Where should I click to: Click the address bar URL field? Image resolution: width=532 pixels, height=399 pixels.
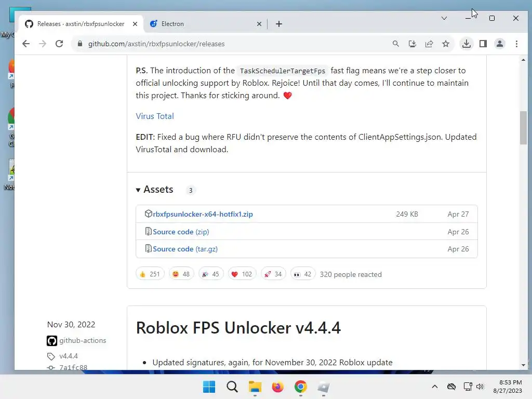[x=234, y=44]
